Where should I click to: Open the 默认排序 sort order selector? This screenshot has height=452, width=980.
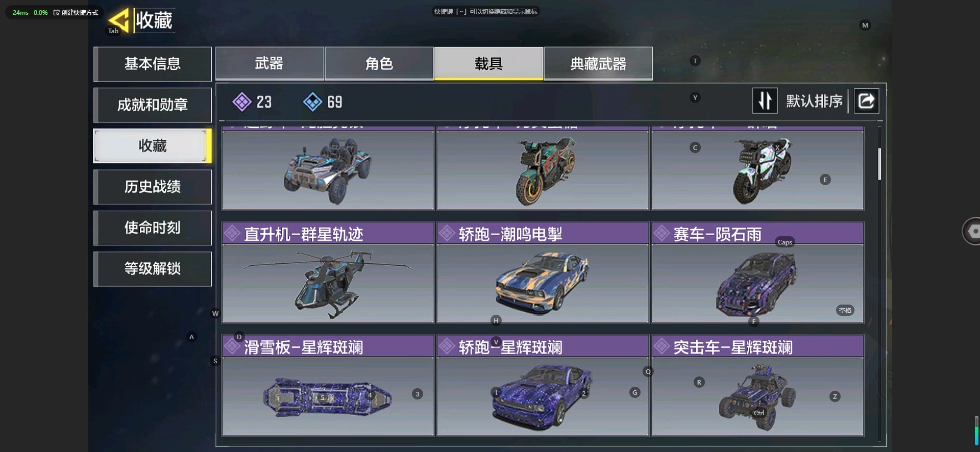click(x=814, y=101)
